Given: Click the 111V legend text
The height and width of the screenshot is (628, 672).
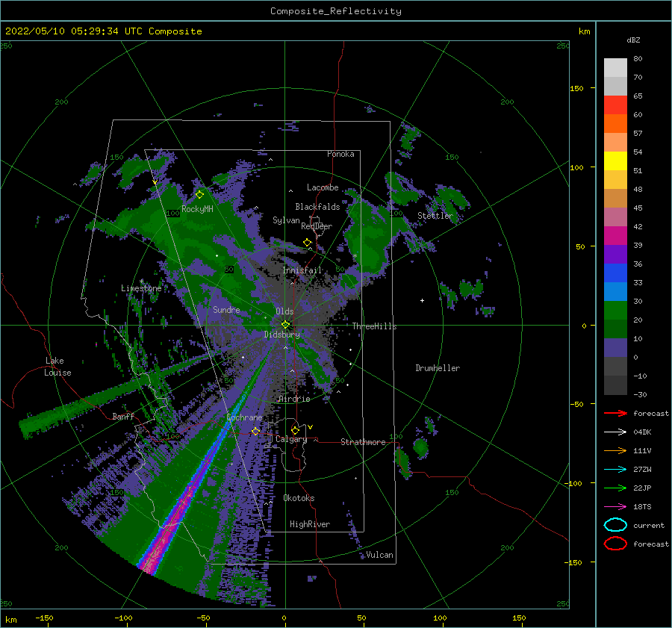Looking at the screenshot, I should click(642, 450).
